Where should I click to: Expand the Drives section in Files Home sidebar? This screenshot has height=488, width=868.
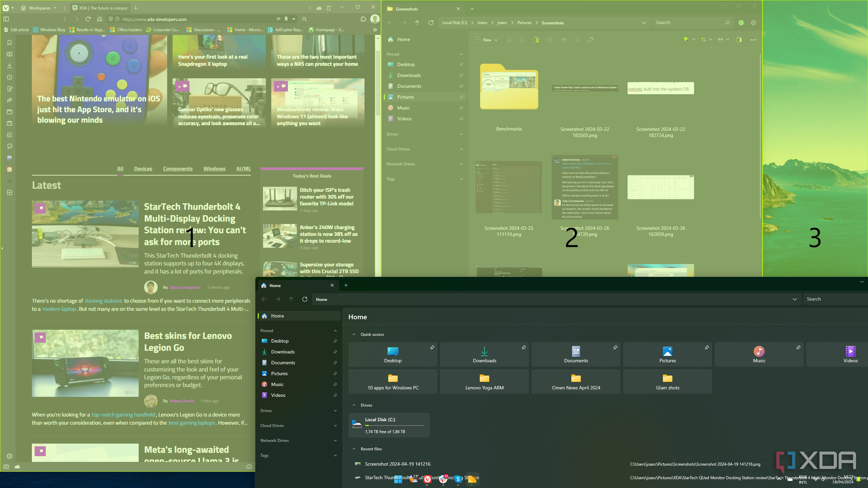[x=335, y=411]
